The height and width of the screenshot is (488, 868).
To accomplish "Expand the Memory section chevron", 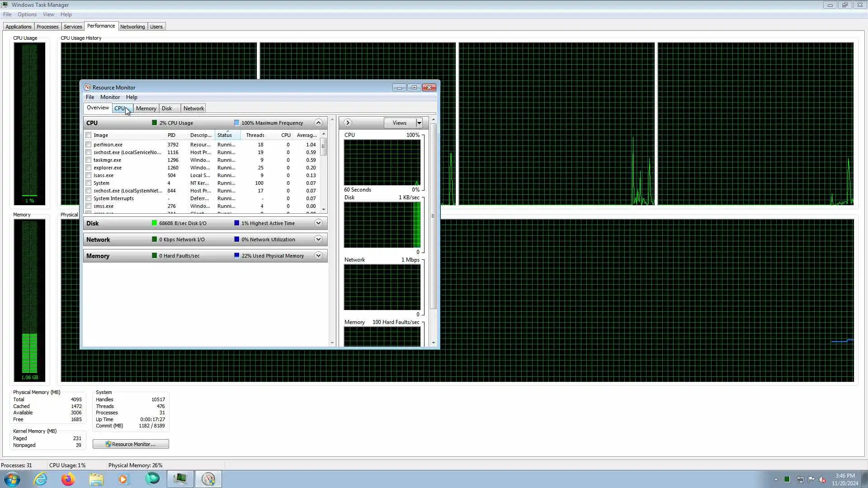I will (x=318, y=256).
